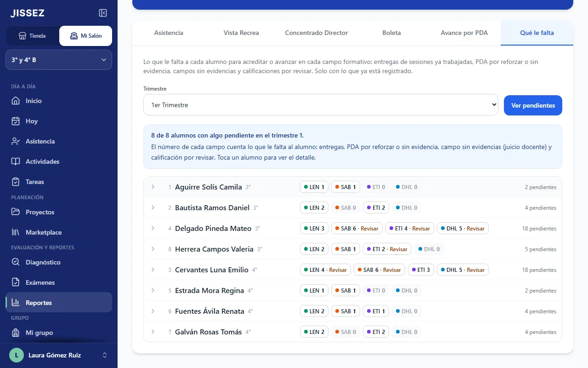Click the Ver pendientes button
588x368 pixels.
tap(533, 105)
